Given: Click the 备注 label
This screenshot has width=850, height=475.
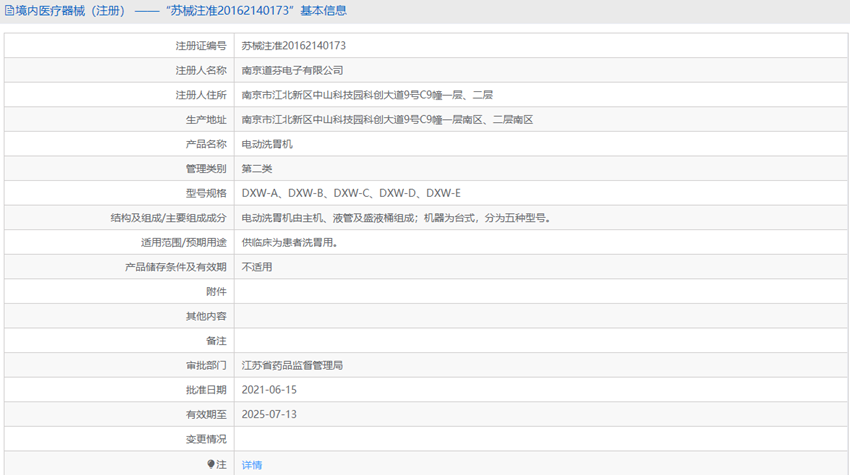Looking at the screenshot, I should (216, 341).
